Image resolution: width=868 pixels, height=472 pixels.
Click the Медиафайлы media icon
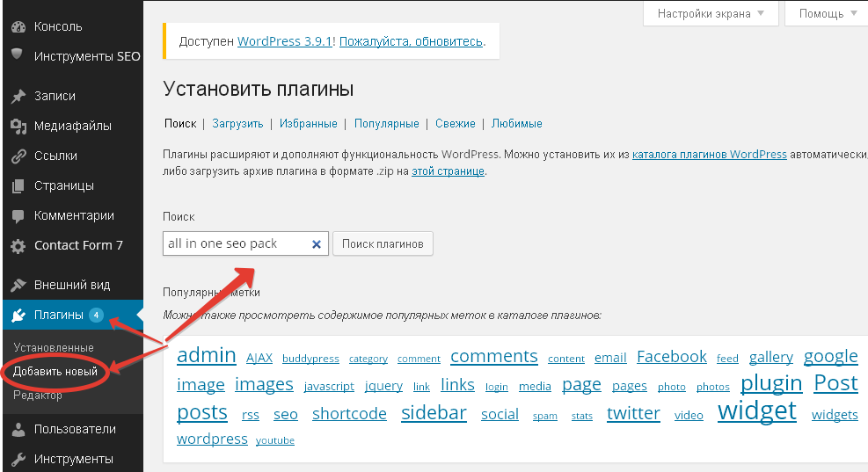(x=18, y=127)
